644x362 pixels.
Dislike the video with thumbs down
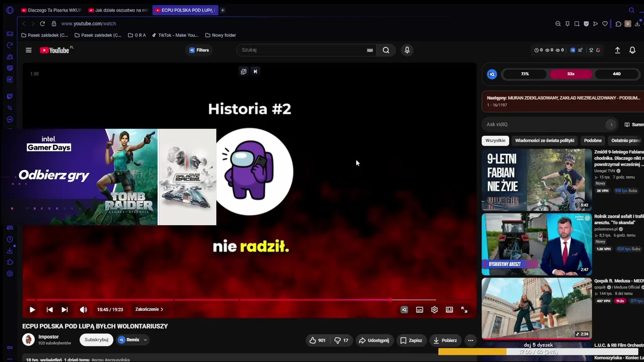tap(342, 340)
